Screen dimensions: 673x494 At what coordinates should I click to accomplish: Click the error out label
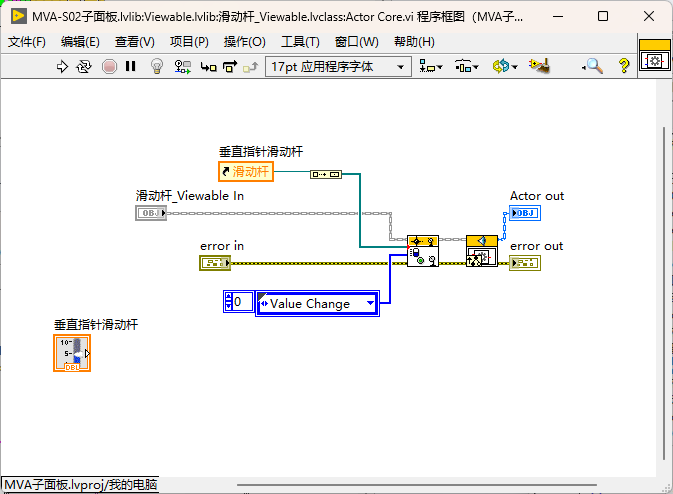coord(537,246)
